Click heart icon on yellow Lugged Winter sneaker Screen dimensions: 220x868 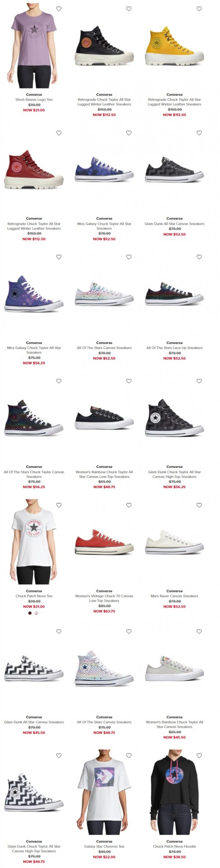click(x=199, y=9)
